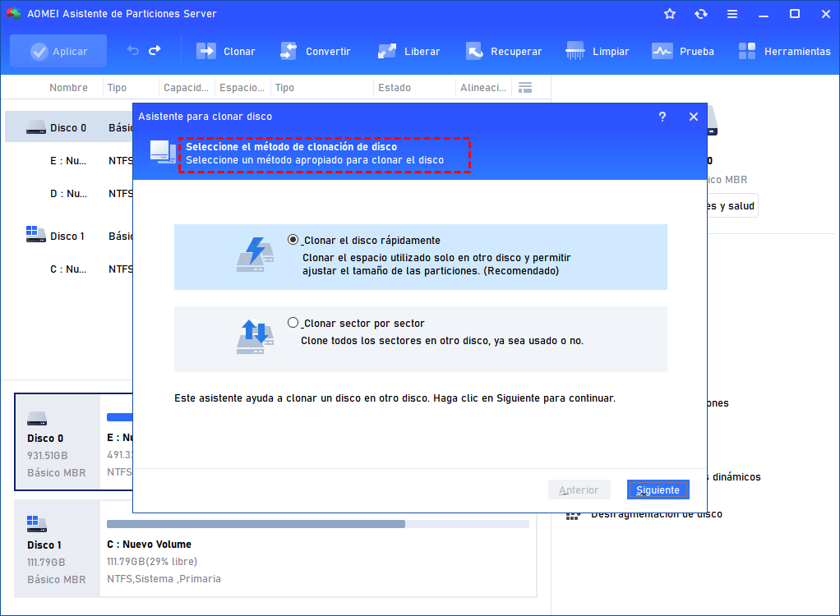Click the Estado column header
Screen dimensions: 840x616
click(395, 87)
